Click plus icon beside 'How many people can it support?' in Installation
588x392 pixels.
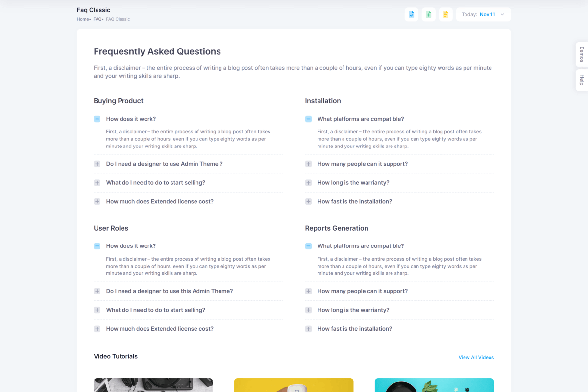click(308, 164)
